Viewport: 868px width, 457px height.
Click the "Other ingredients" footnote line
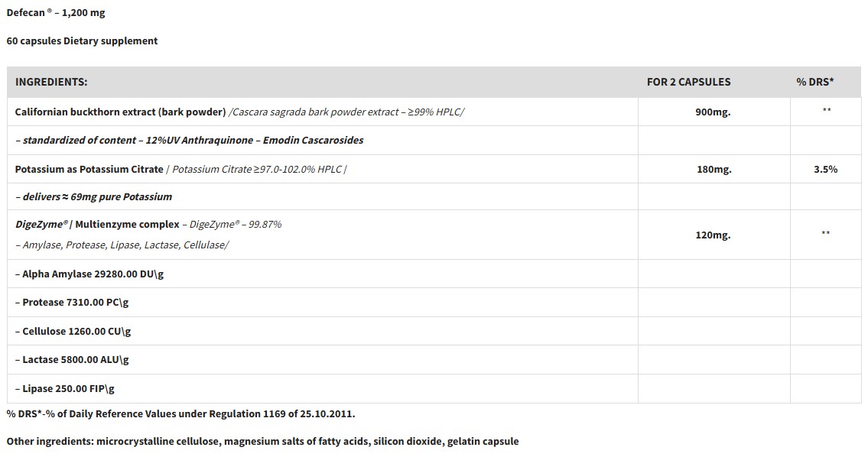coord(262,442)
